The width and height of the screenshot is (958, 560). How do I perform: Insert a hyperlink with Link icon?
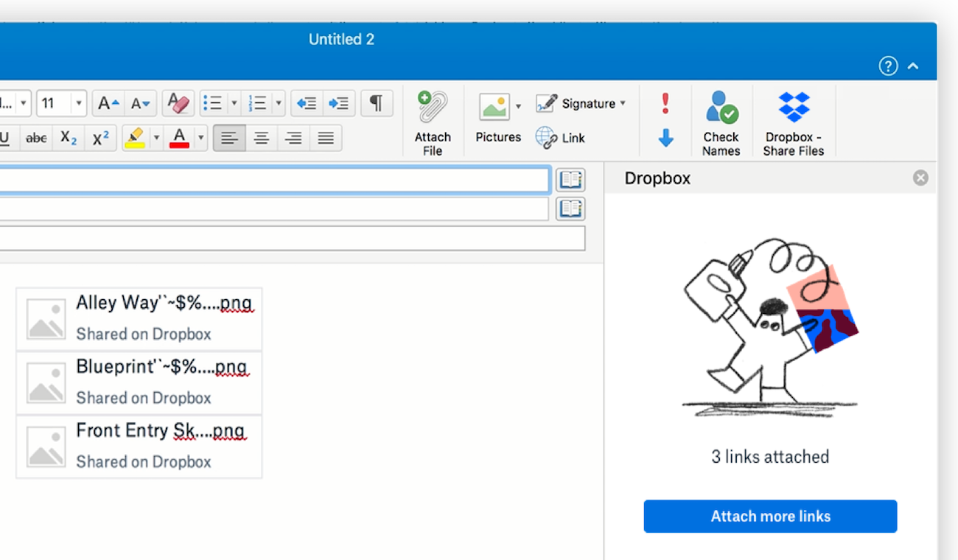tap(561, 138)
